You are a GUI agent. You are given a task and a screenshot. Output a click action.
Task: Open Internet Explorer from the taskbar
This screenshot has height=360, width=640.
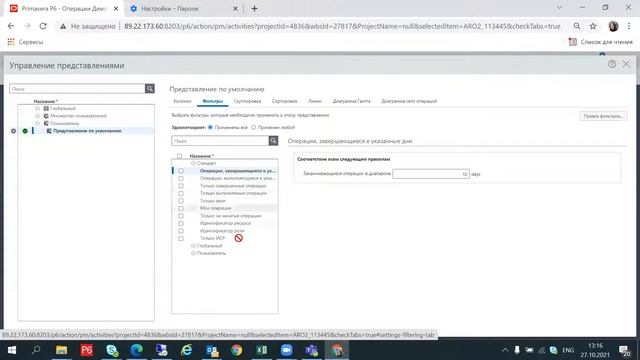[187, 350]
